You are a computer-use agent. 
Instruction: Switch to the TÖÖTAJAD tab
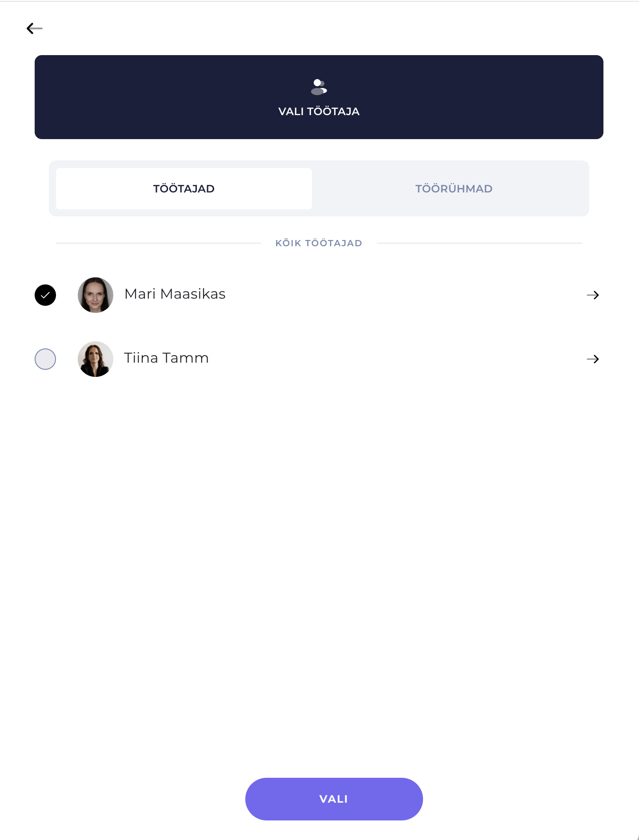184,188
